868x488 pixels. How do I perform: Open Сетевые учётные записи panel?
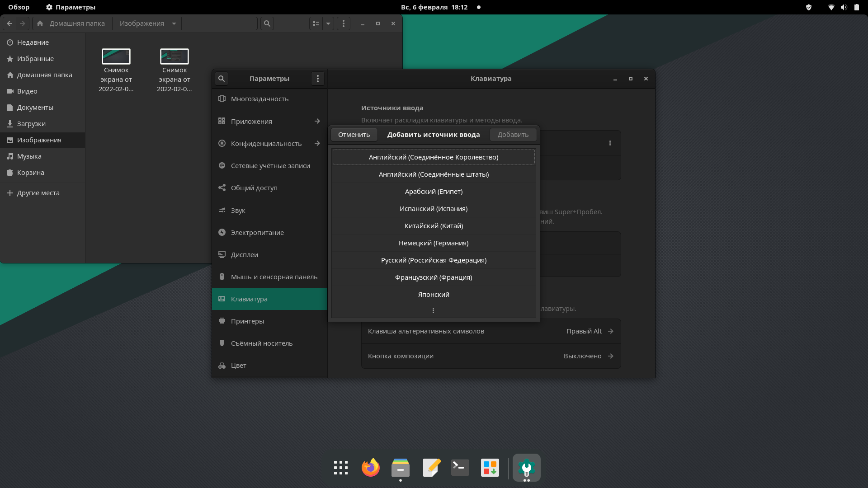pyautogui.click(x=269, y=166)
